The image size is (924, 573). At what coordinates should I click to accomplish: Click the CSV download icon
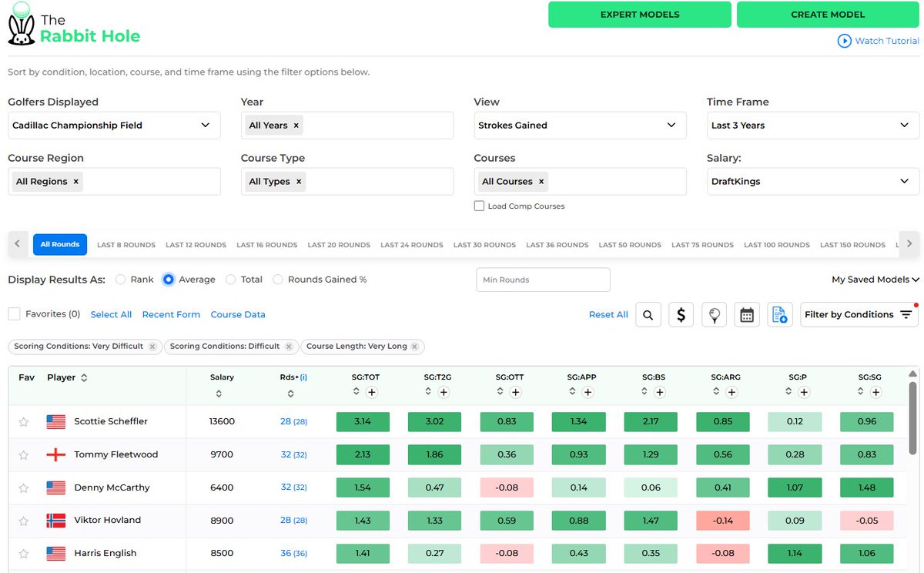pos(780,314)
